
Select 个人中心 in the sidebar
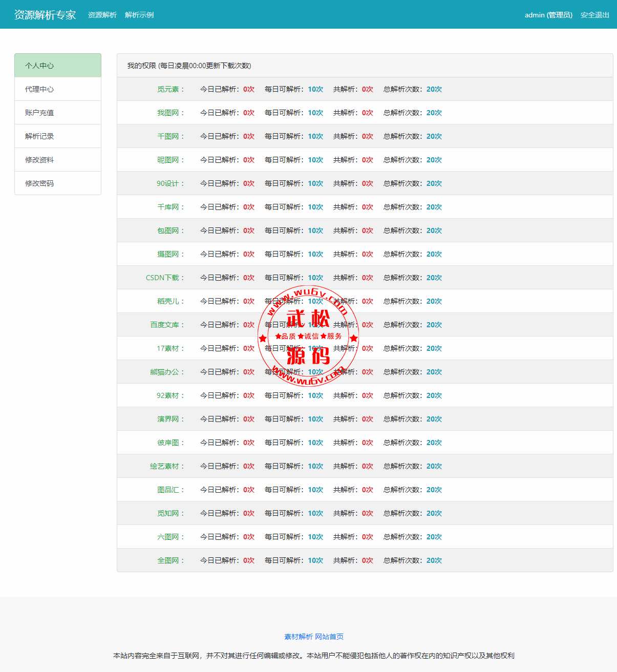(x=58, y=66)
